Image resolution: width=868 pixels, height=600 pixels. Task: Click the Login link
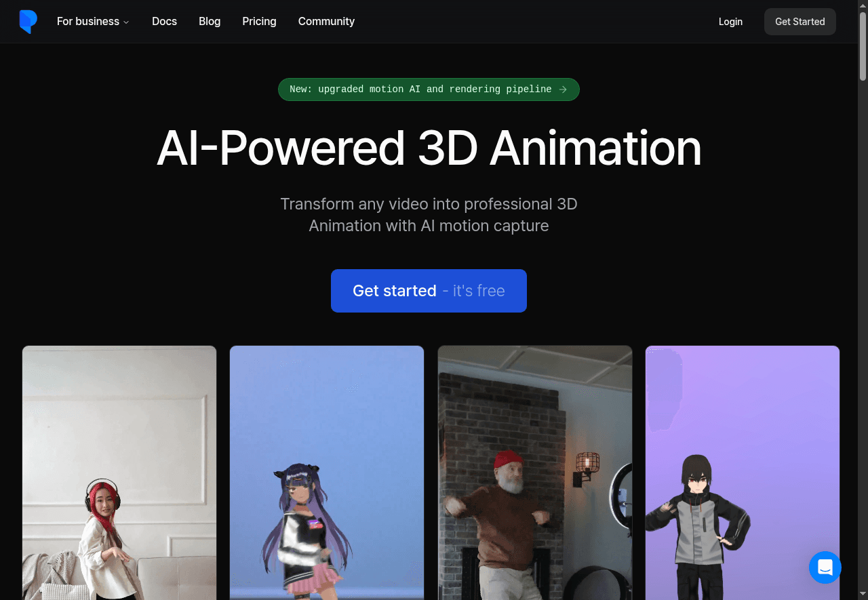(x=730, y=22)
